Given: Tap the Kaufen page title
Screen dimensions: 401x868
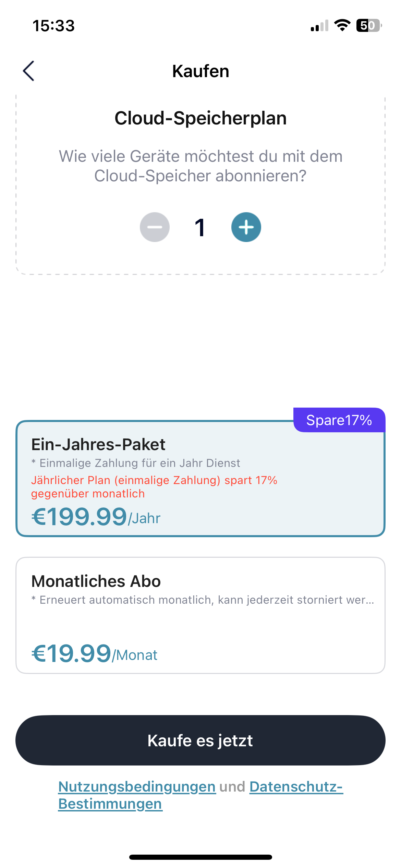Looking at the screenshot, I should pyautogui.click(x=200, y=71).
